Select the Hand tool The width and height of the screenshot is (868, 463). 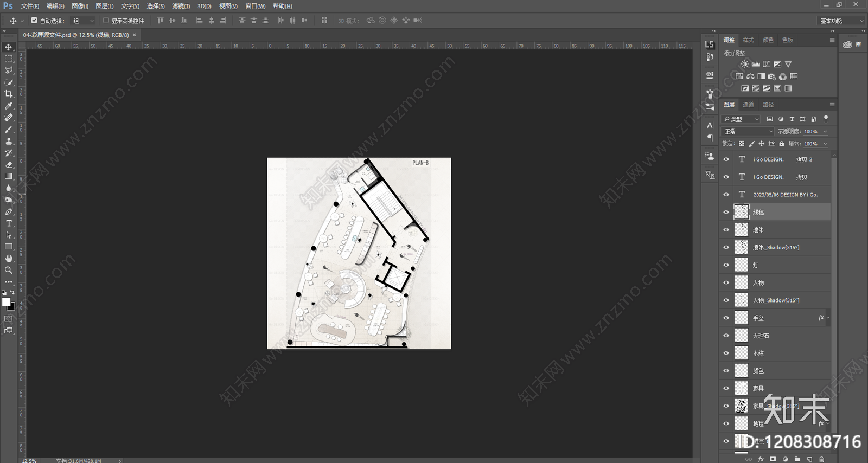point(9,259)
